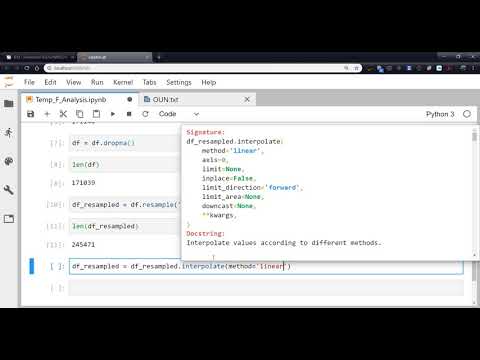Viewport: 480px width, 360px height.
Task: Click into the df.dropna() cell
Action: pyautogui.click(x=125, y=143)
